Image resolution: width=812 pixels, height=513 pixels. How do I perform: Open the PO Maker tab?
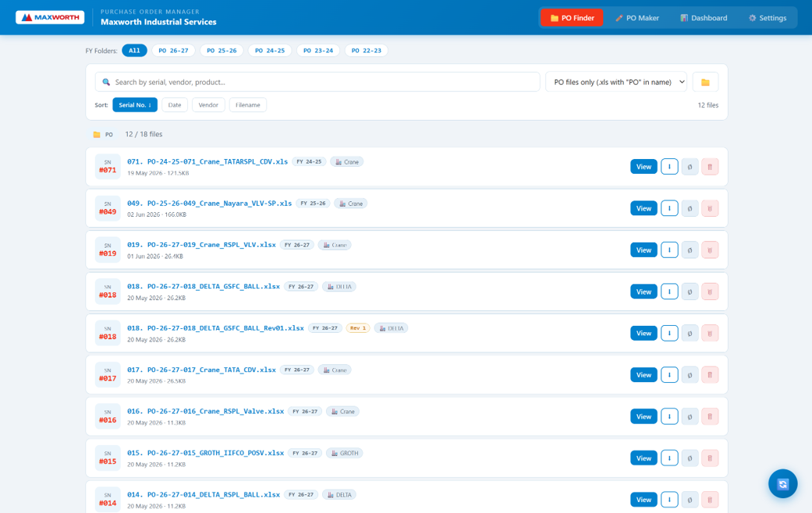pos(637,18)
